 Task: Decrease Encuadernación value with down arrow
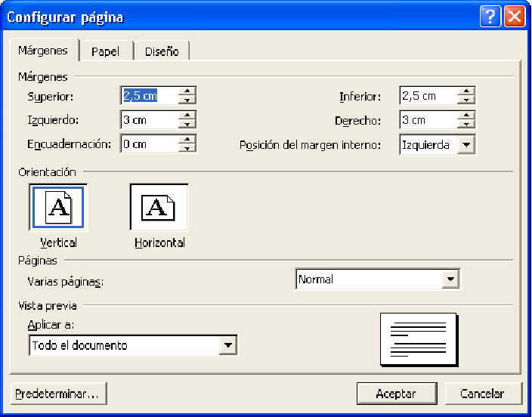coord(187,148)
